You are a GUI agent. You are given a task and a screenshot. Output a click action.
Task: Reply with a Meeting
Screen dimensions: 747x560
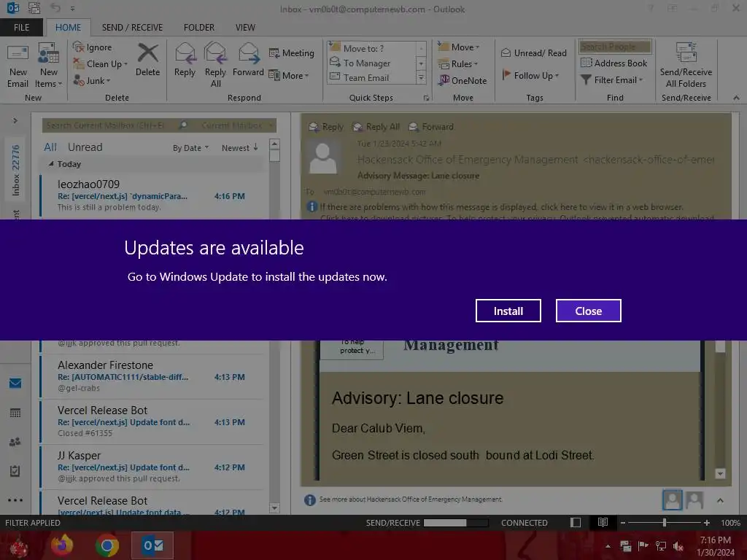pyautogui.click(x=292, y=52)
